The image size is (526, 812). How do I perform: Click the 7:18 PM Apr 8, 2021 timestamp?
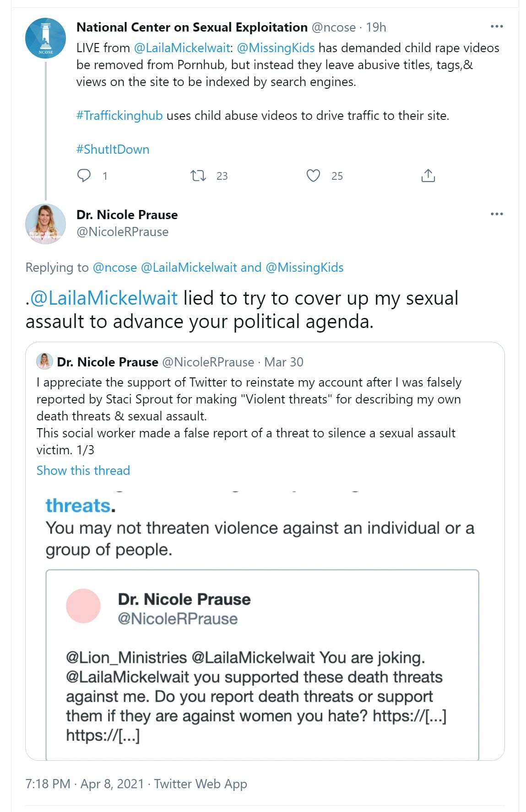pyautogui.click(x=85, y=784)
